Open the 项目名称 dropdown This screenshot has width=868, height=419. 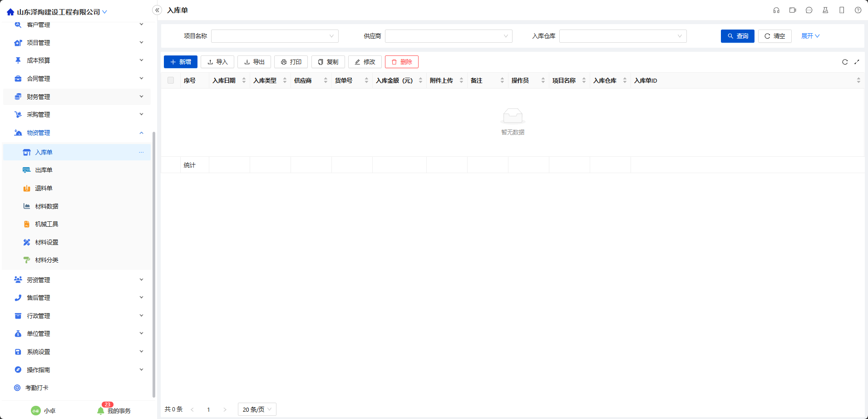(x=275, y=36)
